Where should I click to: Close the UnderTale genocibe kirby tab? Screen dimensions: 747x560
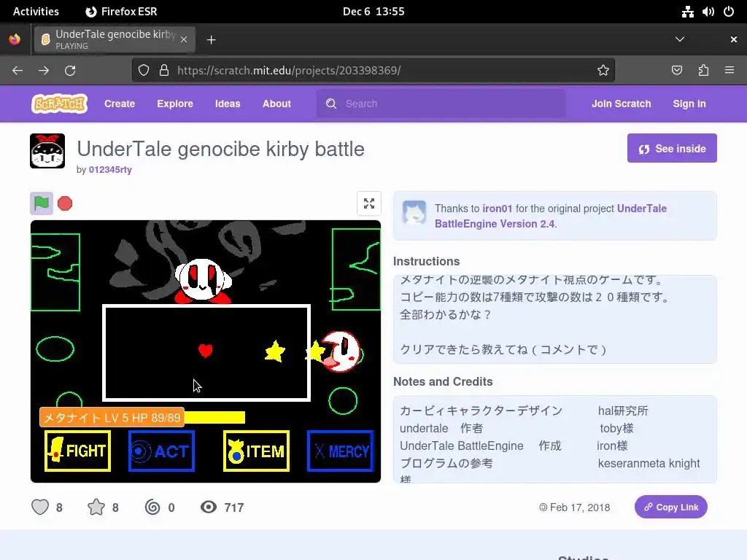183,39
